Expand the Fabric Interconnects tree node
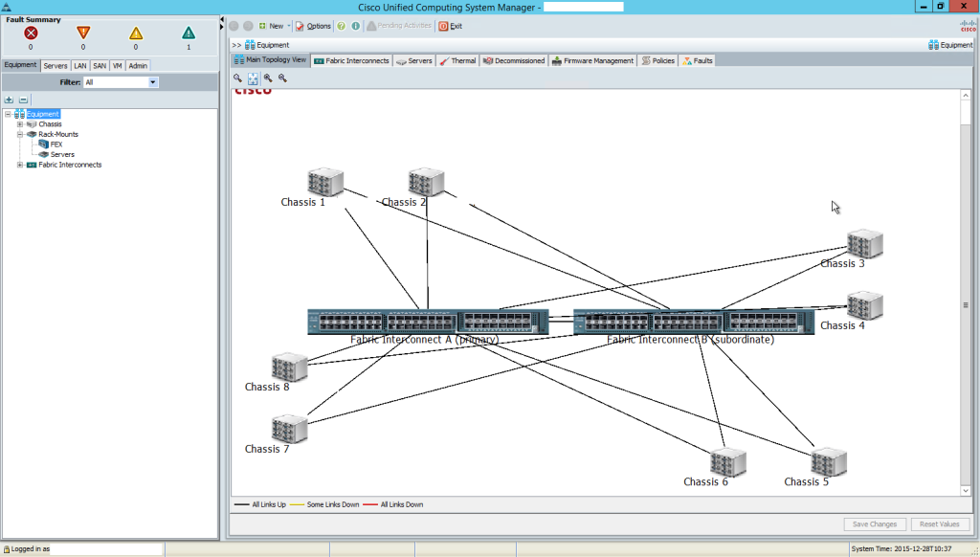The image size is (980, 557). [x=20, y=165]
